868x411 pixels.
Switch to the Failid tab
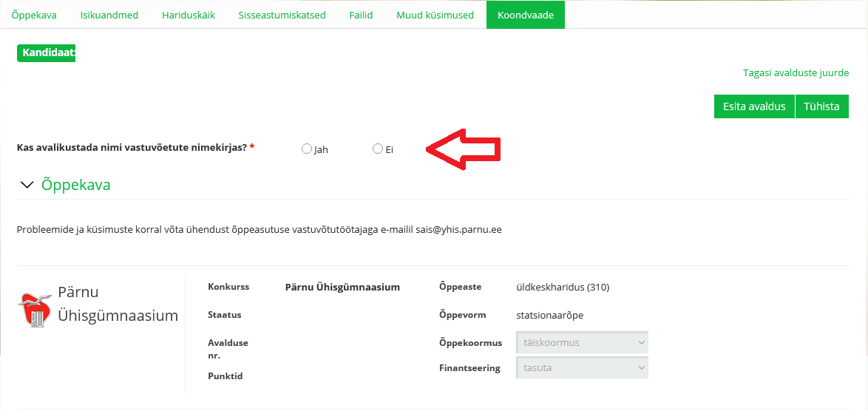click(361, 15)
